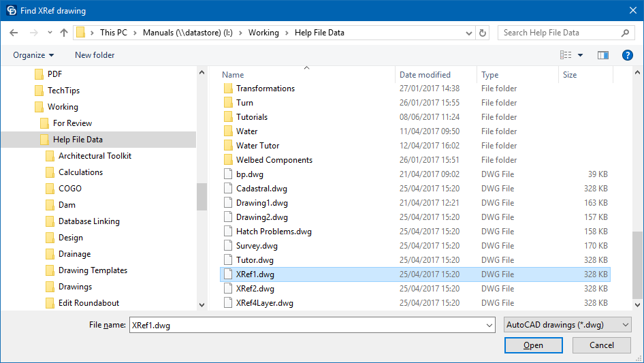Click the Water Tutor folder icon
The height and width of the screenshot is (363, 644).
[x=228, y=146]
